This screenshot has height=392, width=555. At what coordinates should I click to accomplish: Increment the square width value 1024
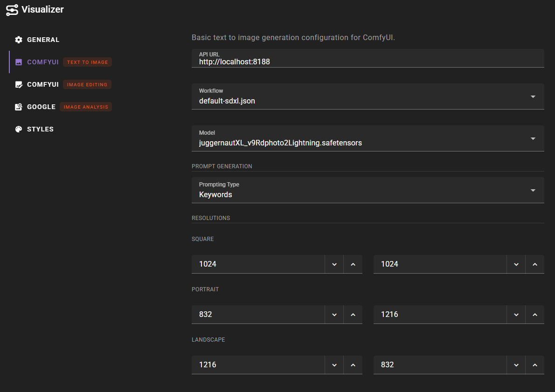pyautogui.click(x=353, y=264)
